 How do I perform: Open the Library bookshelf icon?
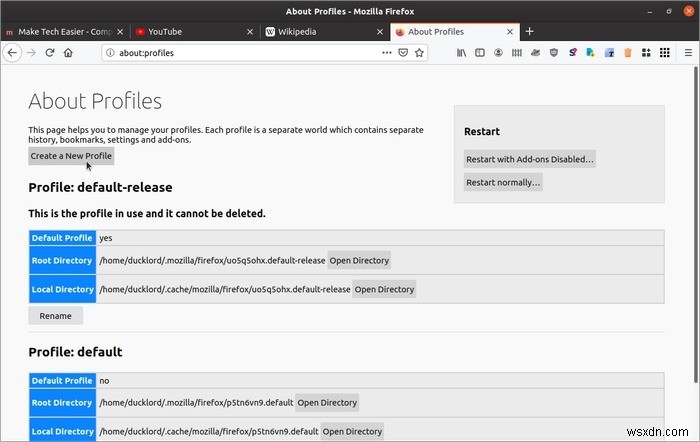point(462,53)
